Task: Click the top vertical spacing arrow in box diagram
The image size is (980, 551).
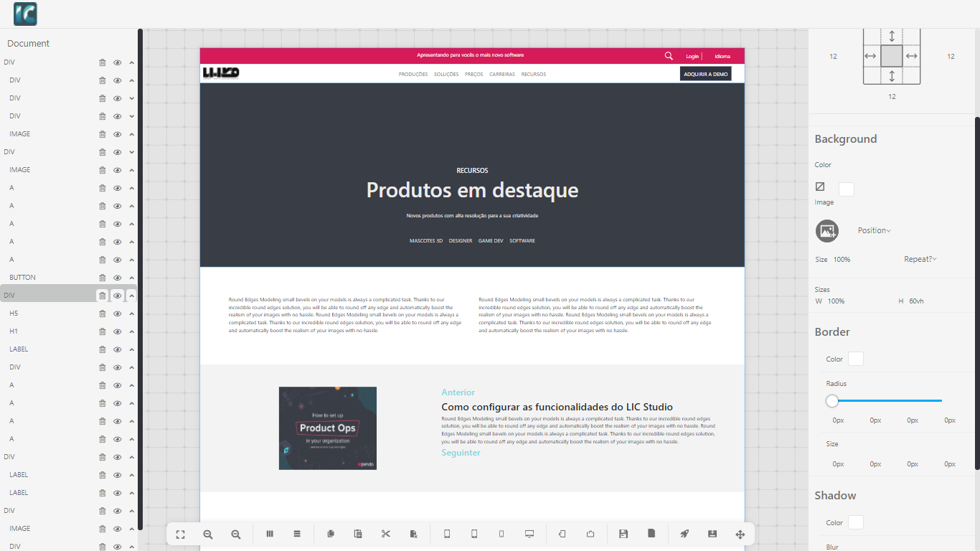Action: tap(892, 36)
